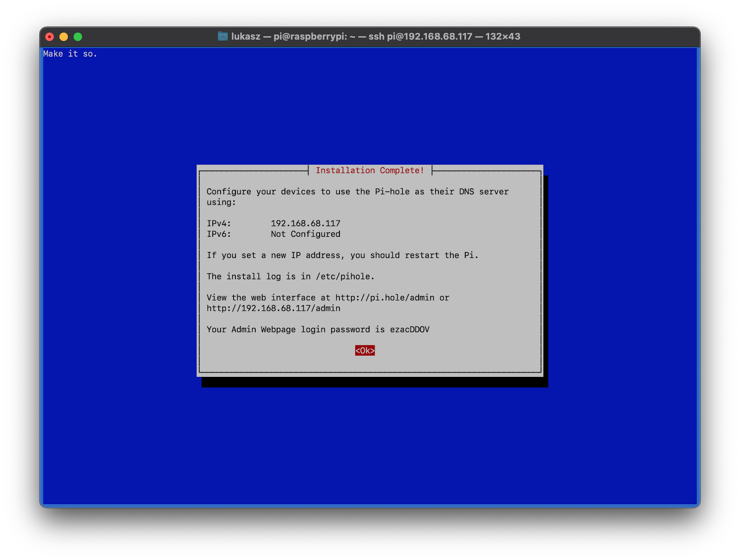The height and width of the screenshot is (560, 740).
Task: Click the 'Configure your devices' line
Action: tap(358, 191)
